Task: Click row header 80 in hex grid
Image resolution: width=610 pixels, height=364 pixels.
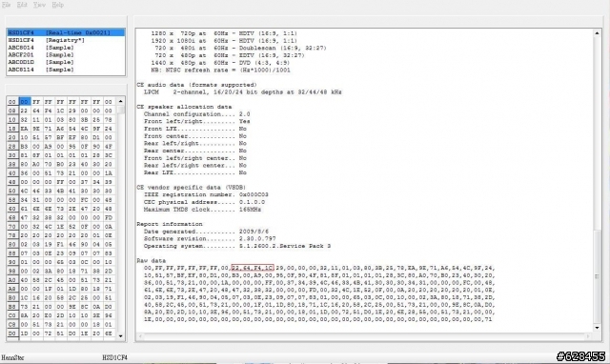Action: pyautogui.click(x=12, y=245)
